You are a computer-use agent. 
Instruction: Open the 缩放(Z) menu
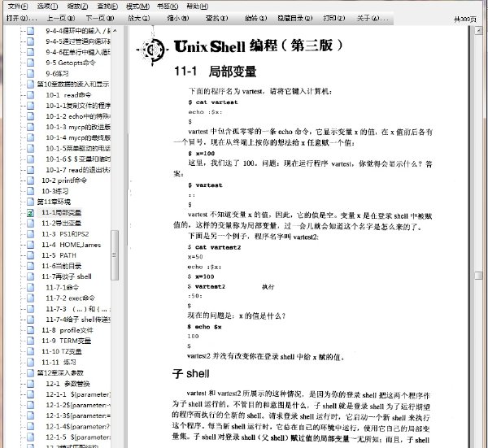pyautogui.click(x=77, y=7)
